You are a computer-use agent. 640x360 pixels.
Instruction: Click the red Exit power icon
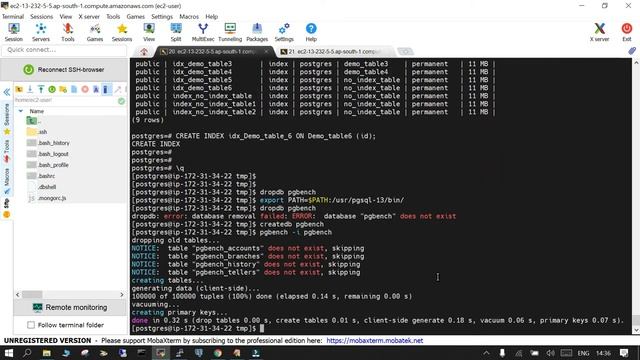point(627,32)
